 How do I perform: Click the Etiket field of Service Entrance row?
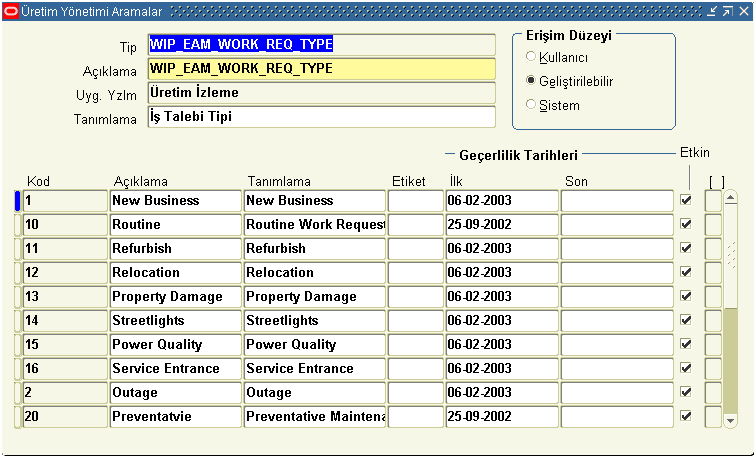(x=415, y=368)
